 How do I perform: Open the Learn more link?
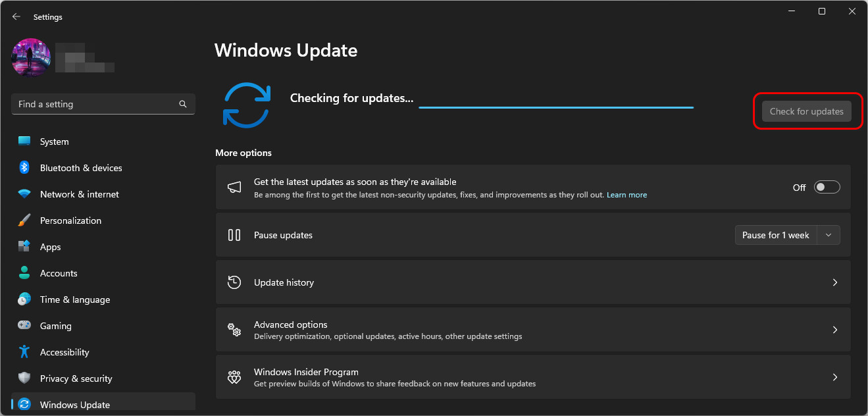pyautogui.click(x=626, y=195)
